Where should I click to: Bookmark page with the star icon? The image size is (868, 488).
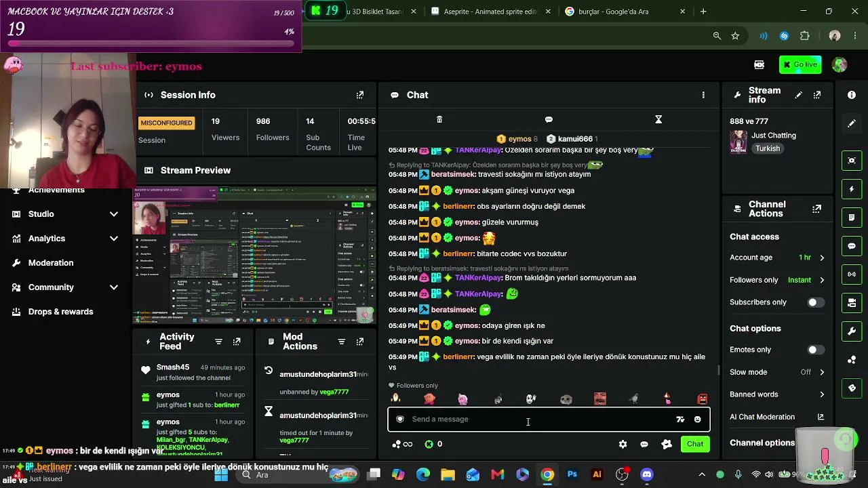[735, 36]
